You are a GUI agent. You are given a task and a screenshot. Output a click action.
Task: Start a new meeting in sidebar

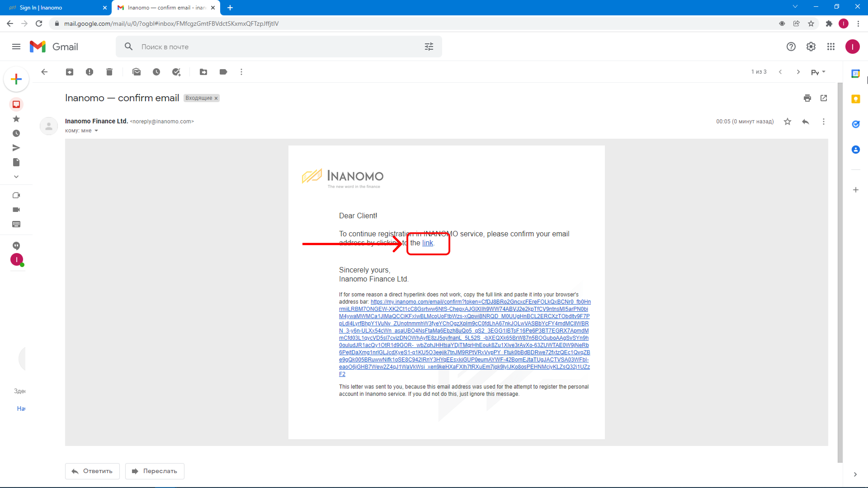pyautogui.click(x=16, y=195)
